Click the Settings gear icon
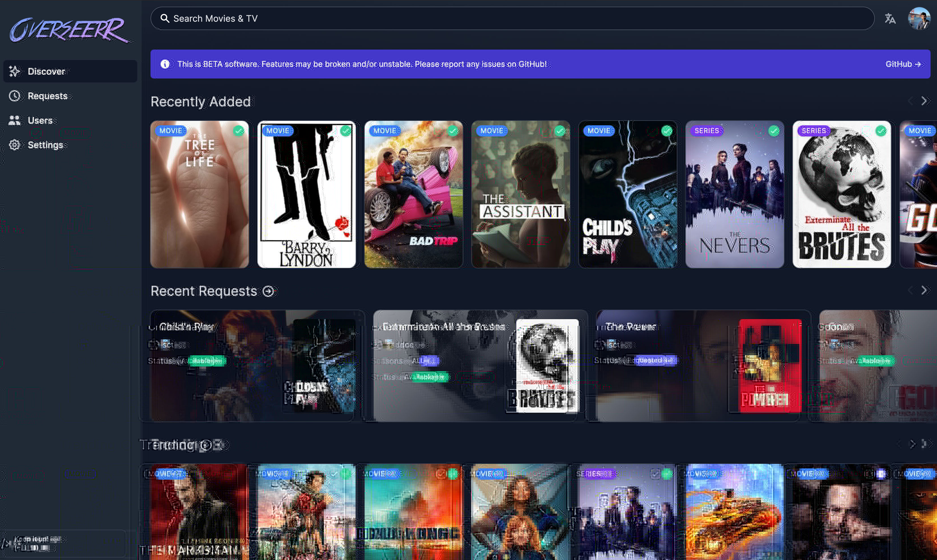 (x=15, y=145)
